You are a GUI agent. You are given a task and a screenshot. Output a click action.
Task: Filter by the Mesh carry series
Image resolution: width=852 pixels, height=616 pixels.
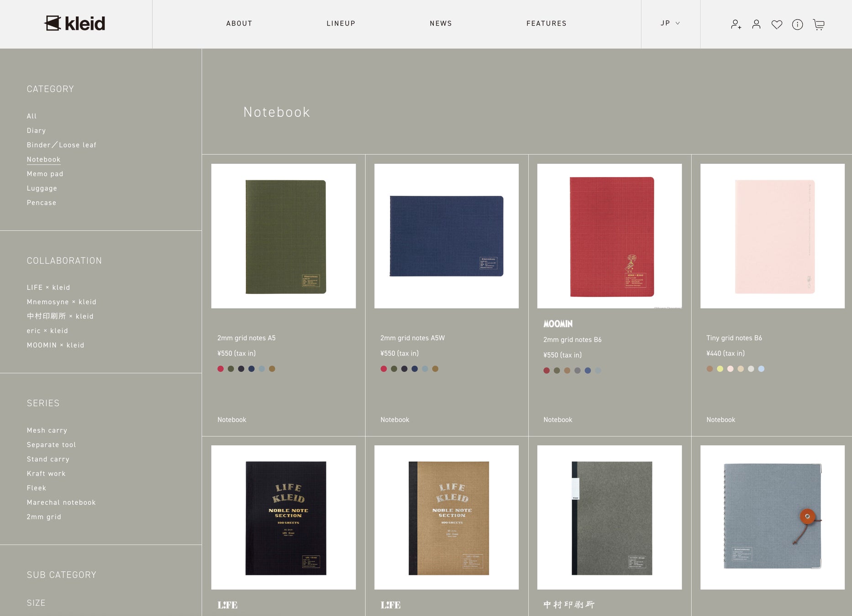[47, 430]
